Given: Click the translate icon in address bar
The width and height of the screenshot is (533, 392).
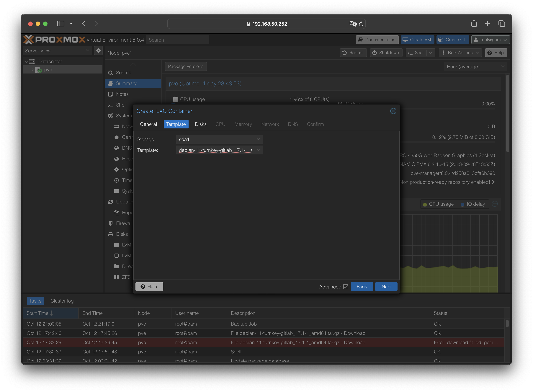Looking at the screenshot, I should (x=353, y=24).
